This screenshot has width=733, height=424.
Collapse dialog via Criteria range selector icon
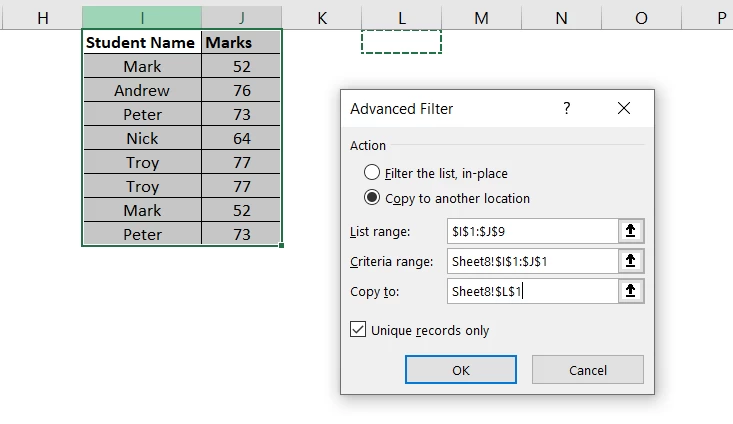click(x=631, y=261)
